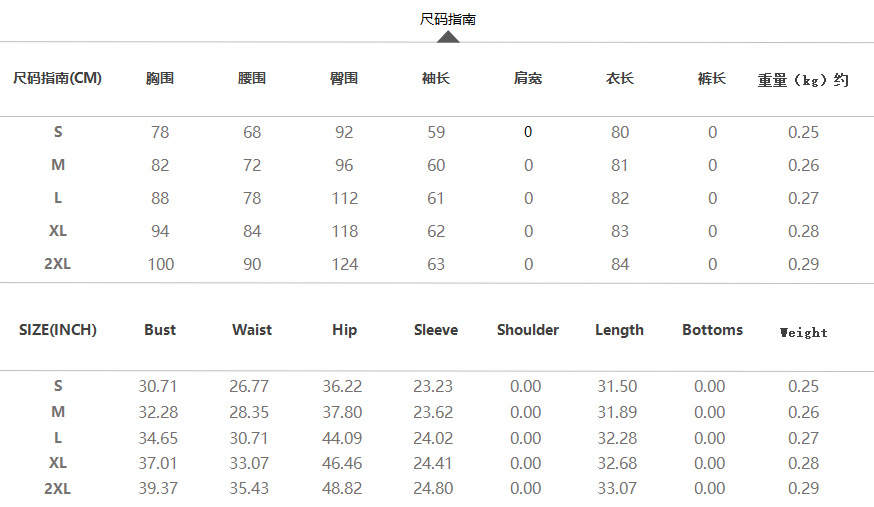This screenshot has width=874, height=507.
Task: Click the 臀围 column header
Action: [344, 78]
